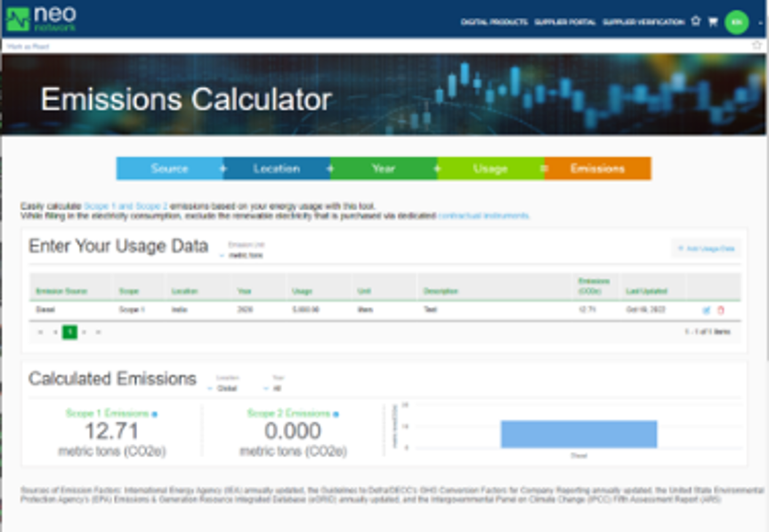Click the Scope 1 Emissions label
This screenshot has height=532, width=769.
(x=107, y=414)
